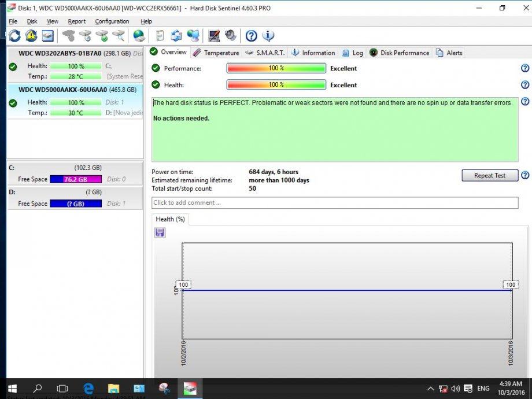Click the volume icon in the system tray
Viewport: 532px width, 399px height.
click(455, 389)
